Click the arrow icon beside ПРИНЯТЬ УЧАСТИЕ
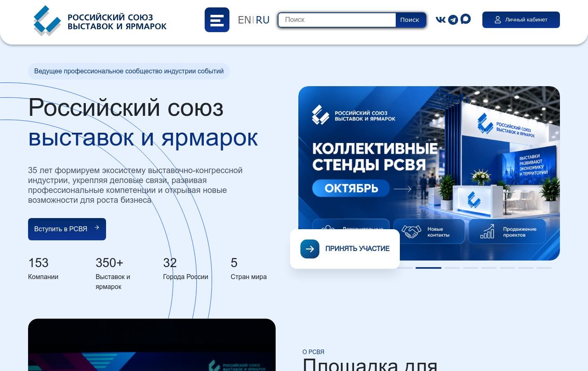The image size is (588, 371). (310, 249)
